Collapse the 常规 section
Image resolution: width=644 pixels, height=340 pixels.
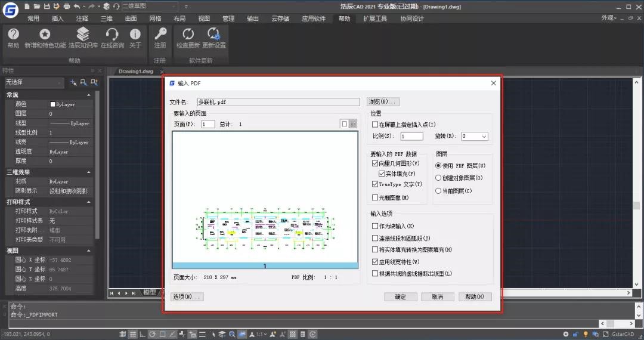[x=89, y=95]
